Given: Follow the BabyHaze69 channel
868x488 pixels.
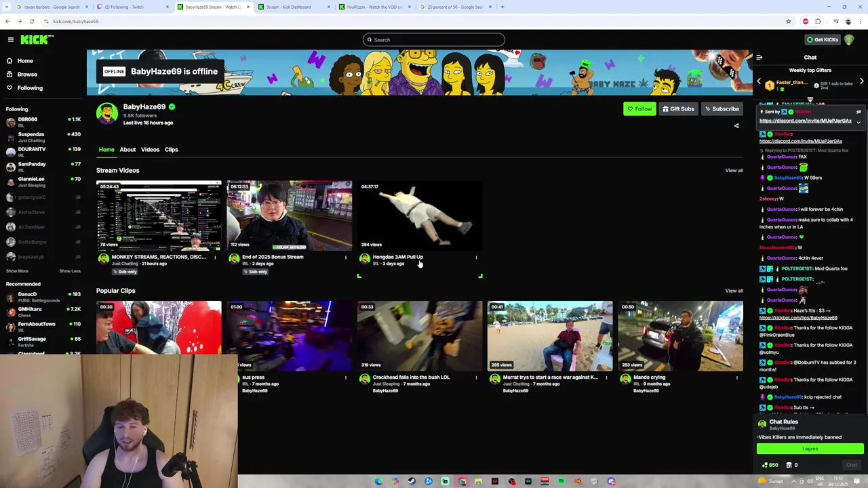Looking at the screenshot, I should (639, 109).
